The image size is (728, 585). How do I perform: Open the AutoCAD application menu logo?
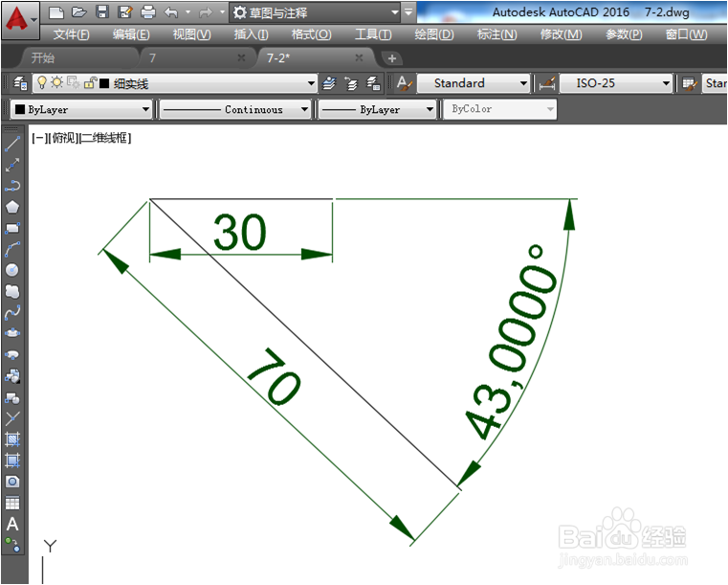click(x=20, y=20)
